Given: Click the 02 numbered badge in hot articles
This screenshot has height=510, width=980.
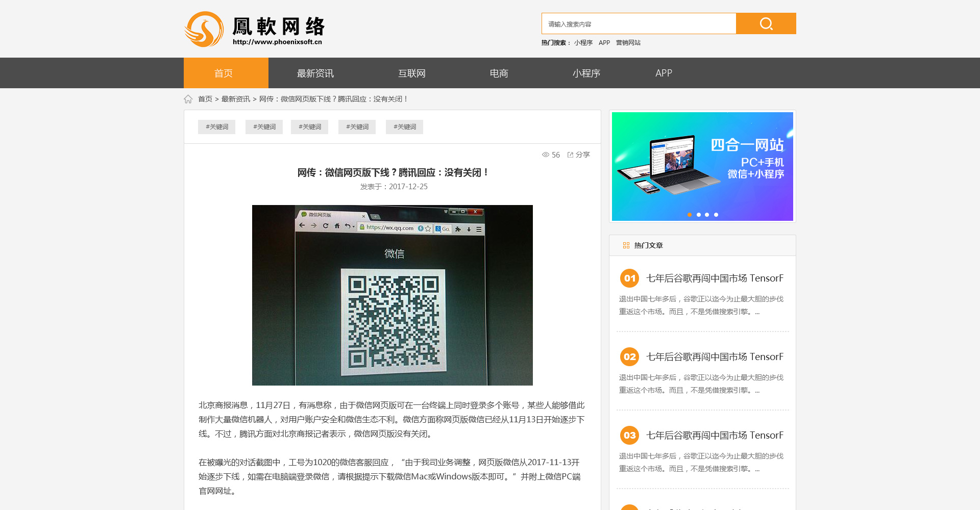Looking at the screenshot, I should click(x=629, y=356).
